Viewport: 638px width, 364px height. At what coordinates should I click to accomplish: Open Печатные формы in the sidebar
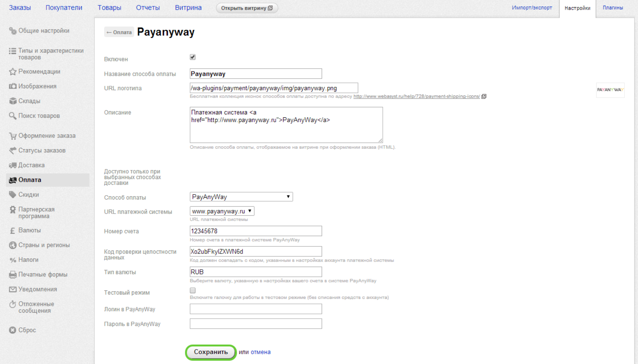43,275
